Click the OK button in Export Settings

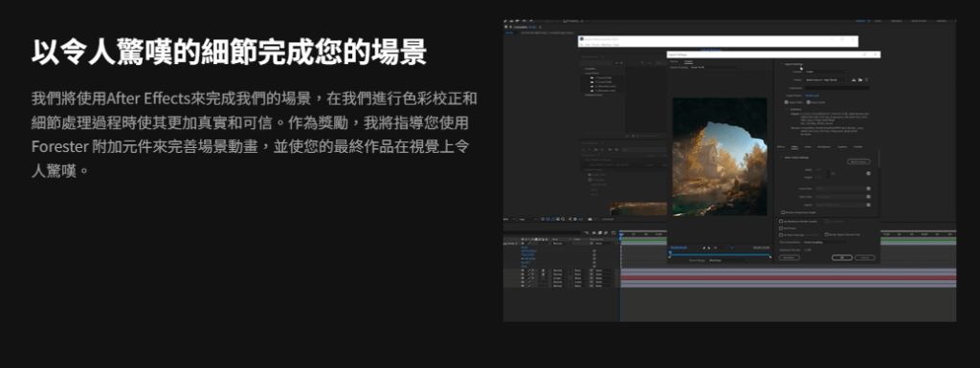(841, 257)
